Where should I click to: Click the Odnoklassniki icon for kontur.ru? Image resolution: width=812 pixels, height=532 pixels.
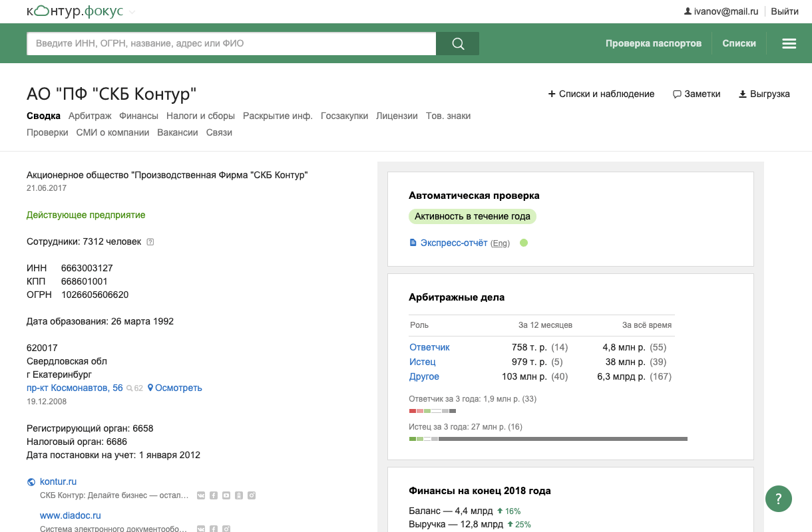pyautogui.click(x=239, y=495)
